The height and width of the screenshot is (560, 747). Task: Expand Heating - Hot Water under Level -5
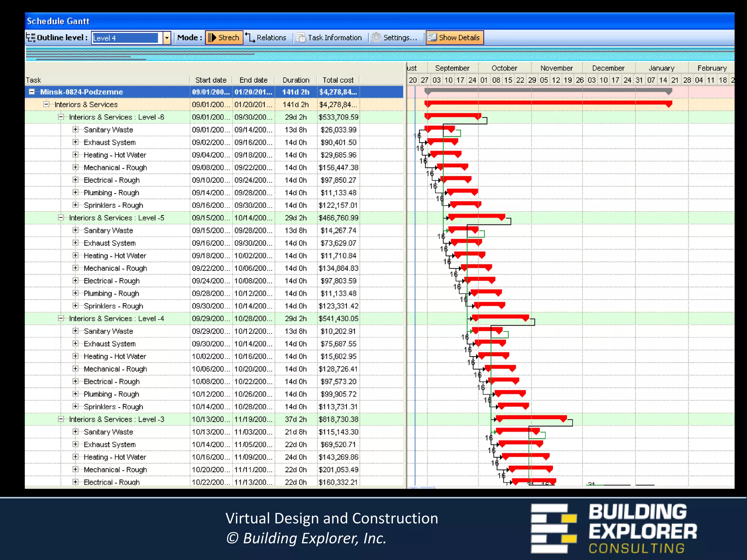(76, 255)
